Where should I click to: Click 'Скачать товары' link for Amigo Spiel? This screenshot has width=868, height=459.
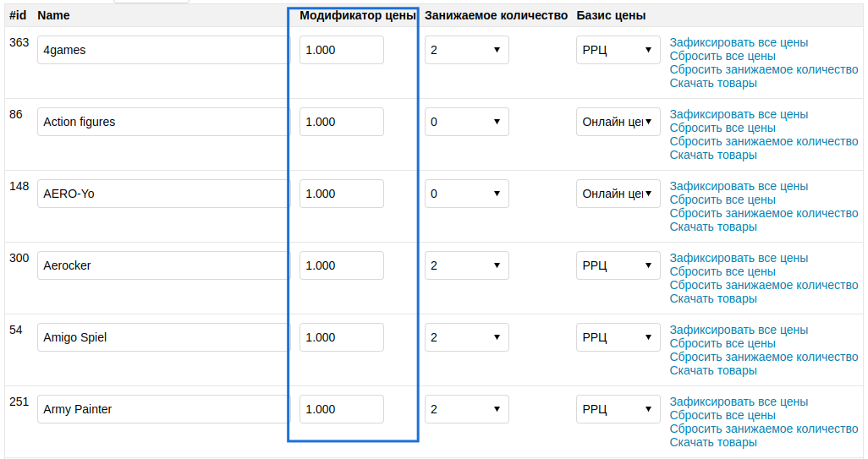[713, 370]
